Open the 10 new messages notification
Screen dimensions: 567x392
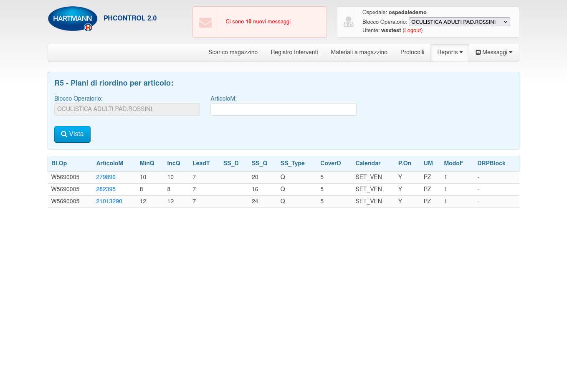point(258,22)
